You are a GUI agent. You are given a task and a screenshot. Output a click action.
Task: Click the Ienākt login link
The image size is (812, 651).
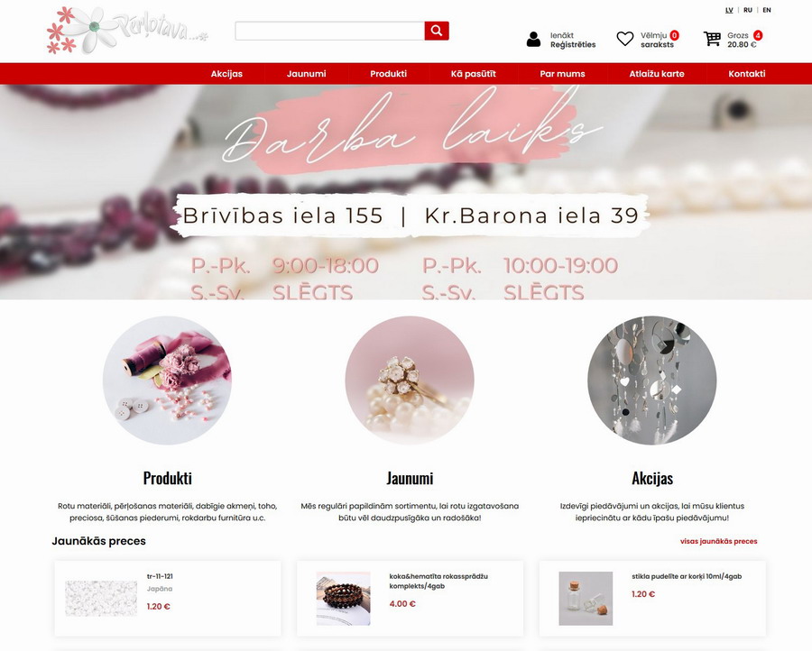point(562,35)
